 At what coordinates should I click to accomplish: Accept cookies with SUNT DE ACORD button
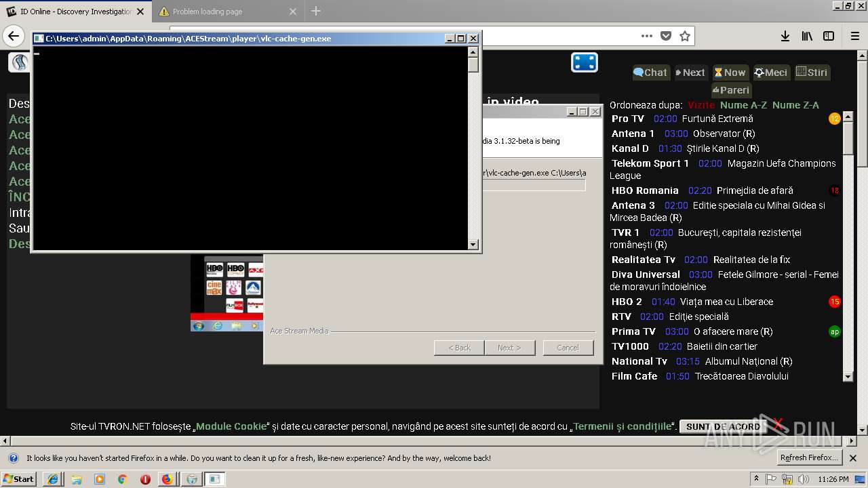click(x=723, y=426)
